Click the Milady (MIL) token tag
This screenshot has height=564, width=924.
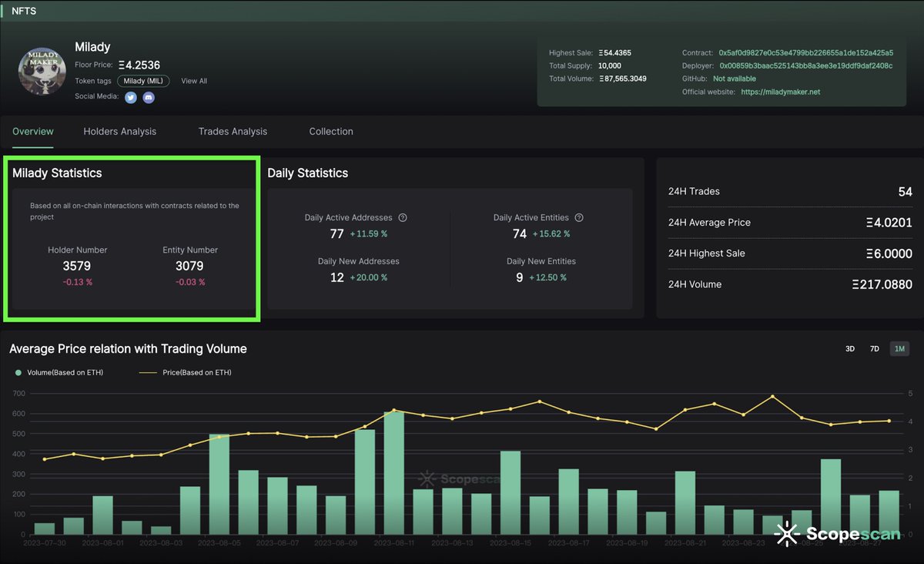[x=143, y=81]
